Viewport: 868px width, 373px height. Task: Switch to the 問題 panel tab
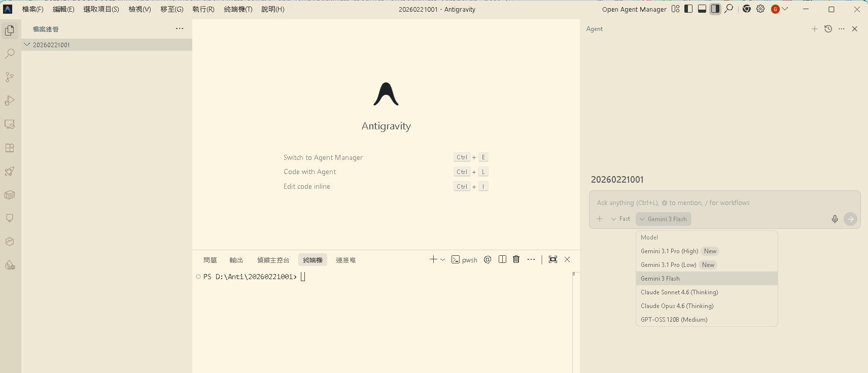click(x=210, y=260)
